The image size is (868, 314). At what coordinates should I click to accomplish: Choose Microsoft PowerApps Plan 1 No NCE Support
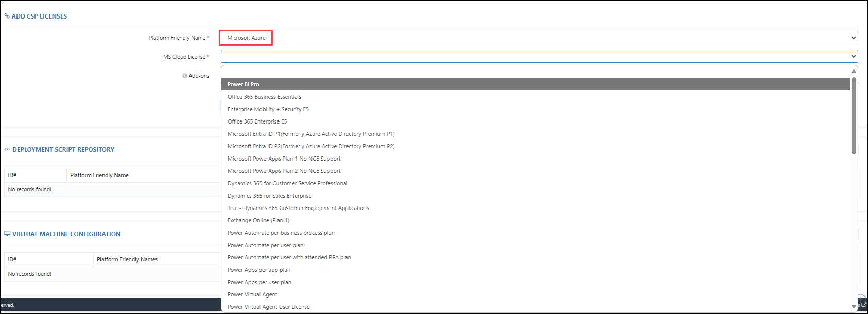pyautogui.click(x=535, y=159)
